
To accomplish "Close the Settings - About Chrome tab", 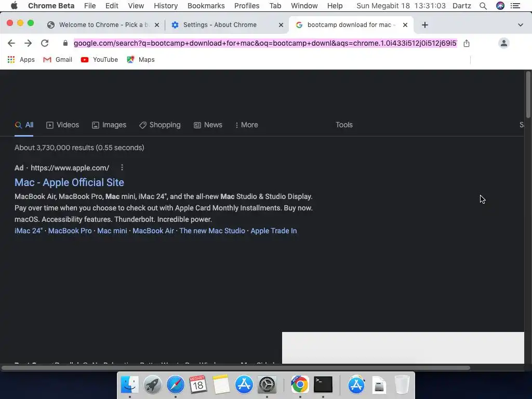I will pyautogui.click(x=281, y=25).
